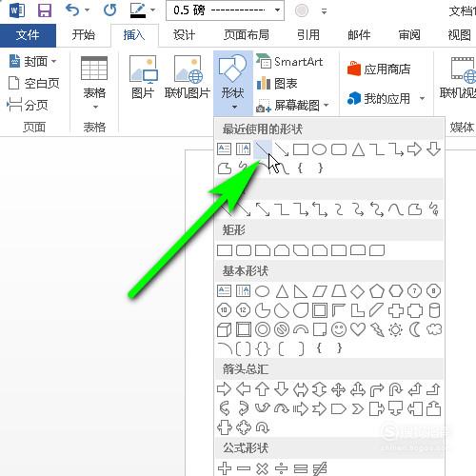Image resolution: width=476 pixels, height=476 pixels.
Task: Open the 0.5 磅 line weight combo box
Action: point(225,10)
